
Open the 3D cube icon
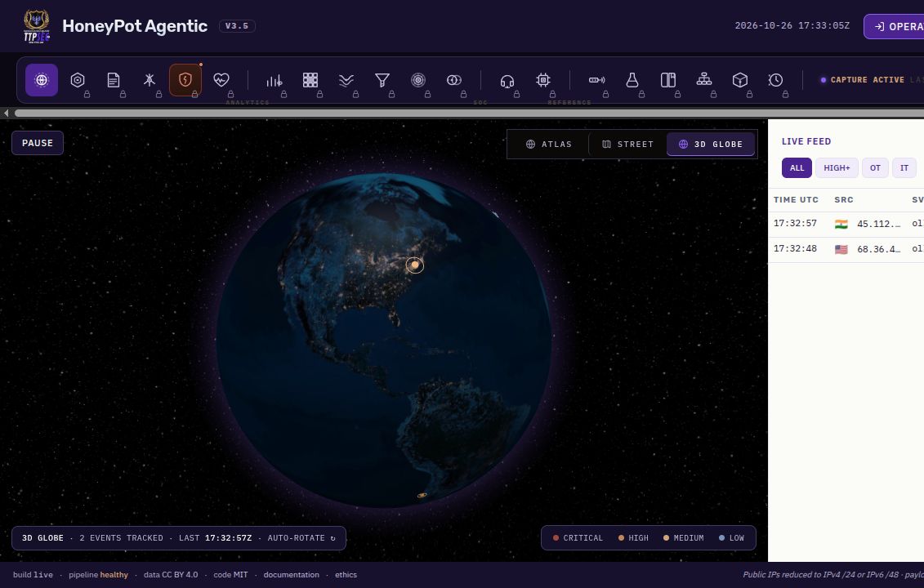click(740, 80)
